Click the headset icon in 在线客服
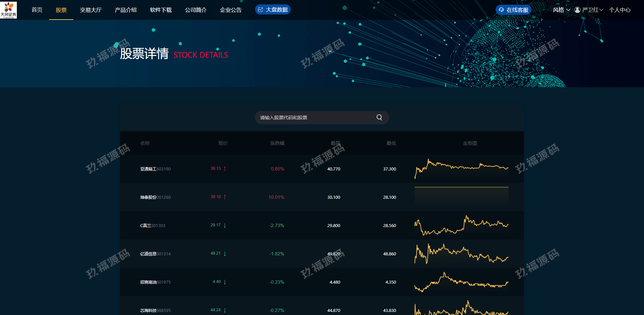644x315 pixels. [501, 10]
